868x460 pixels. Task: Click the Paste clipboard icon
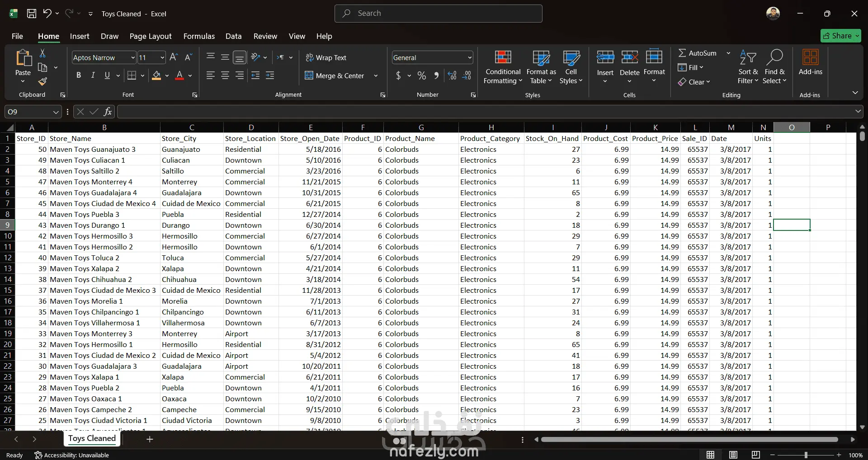(23, 59)
